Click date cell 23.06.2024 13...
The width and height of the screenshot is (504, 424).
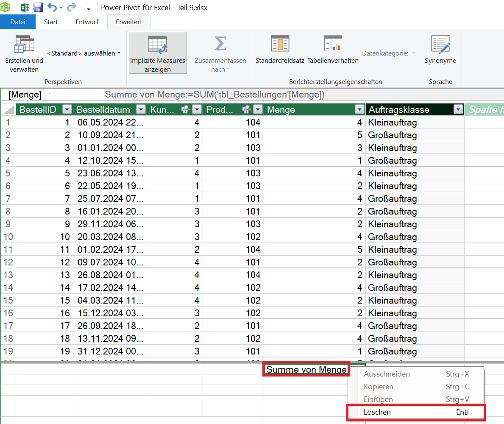110,173
